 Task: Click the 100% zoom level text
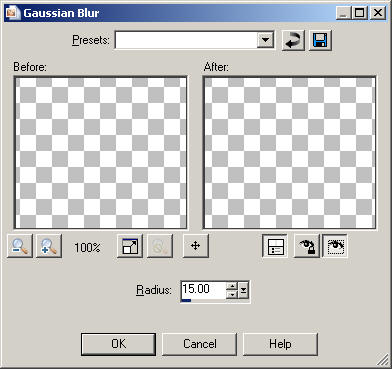[x=87, y=248]
